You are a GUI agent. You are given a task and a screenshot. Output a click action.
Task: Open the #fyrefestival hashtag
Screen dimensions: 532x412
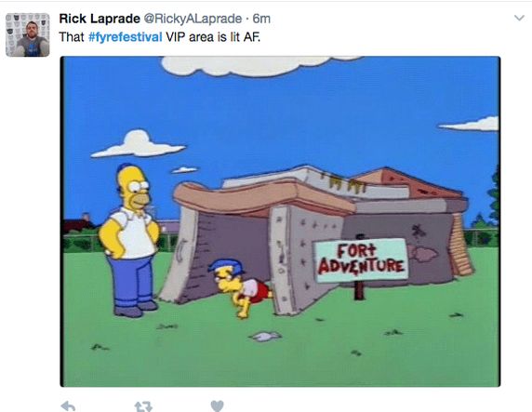[x=126, y=37]
